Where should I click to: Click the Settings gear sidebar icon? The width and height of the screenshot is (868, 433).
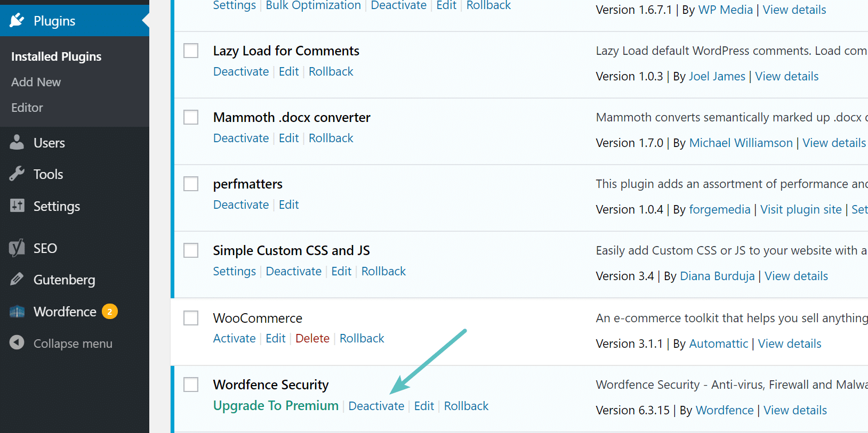(17, 206)
